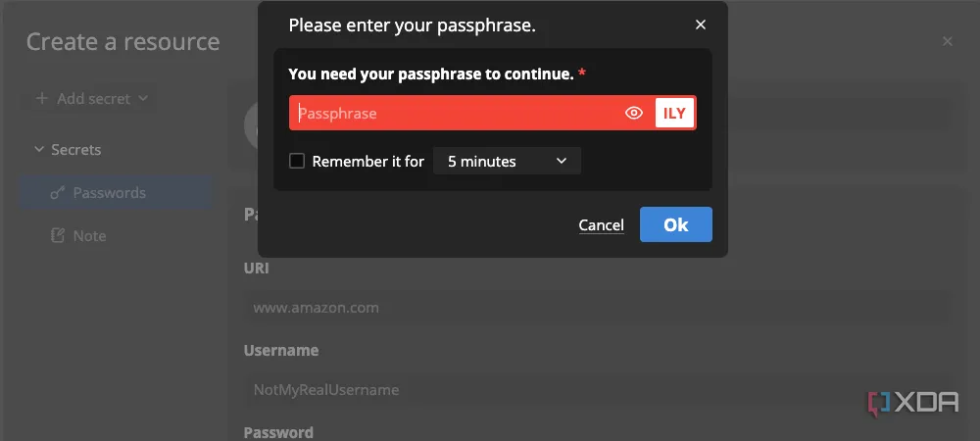The image size is (980, 441).
Task: Click the Cancel link
Action: [x=602, y=224]
